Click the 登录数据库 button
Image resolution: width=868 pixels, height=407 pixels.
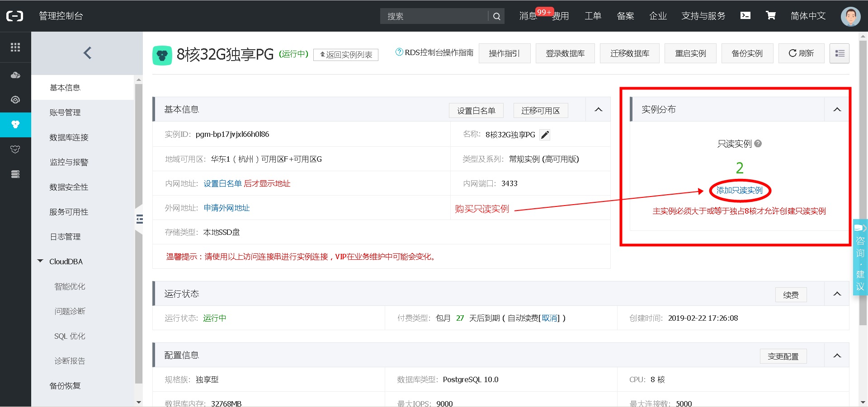(565, 53)
